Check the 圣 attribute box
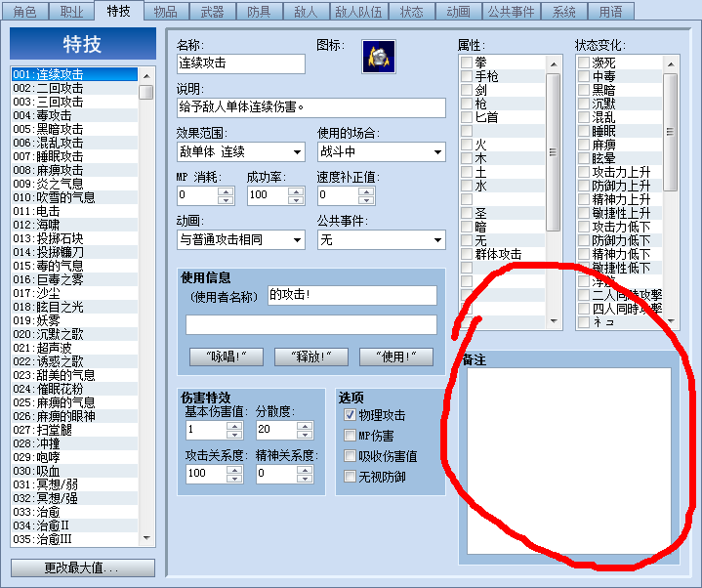This screenshot has height=588, width=702. coord(467,213)
